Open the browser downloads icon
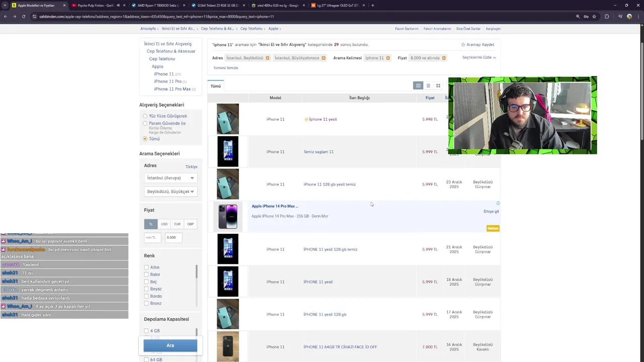 coord(620,16)
